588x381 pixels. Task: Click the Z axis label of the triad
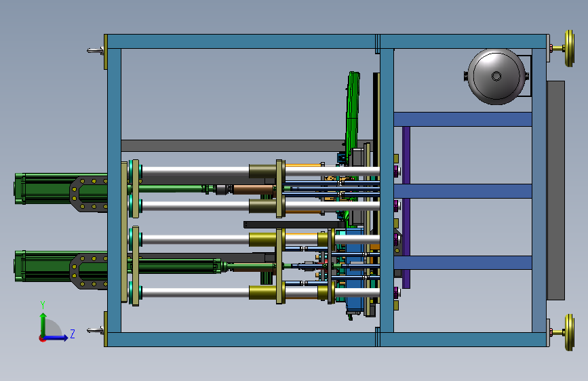73,334
